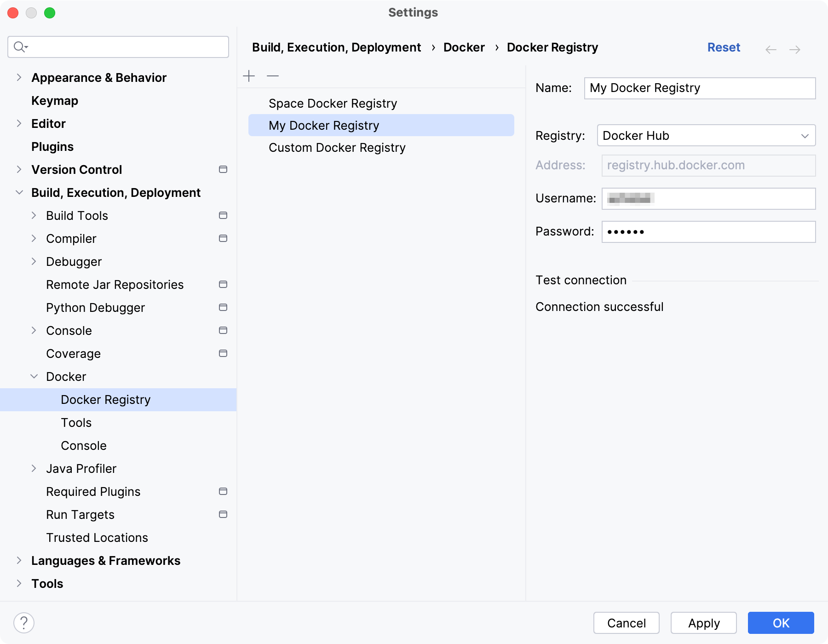
Task: Collapse the Docker tree node
Action: point(34,376)
